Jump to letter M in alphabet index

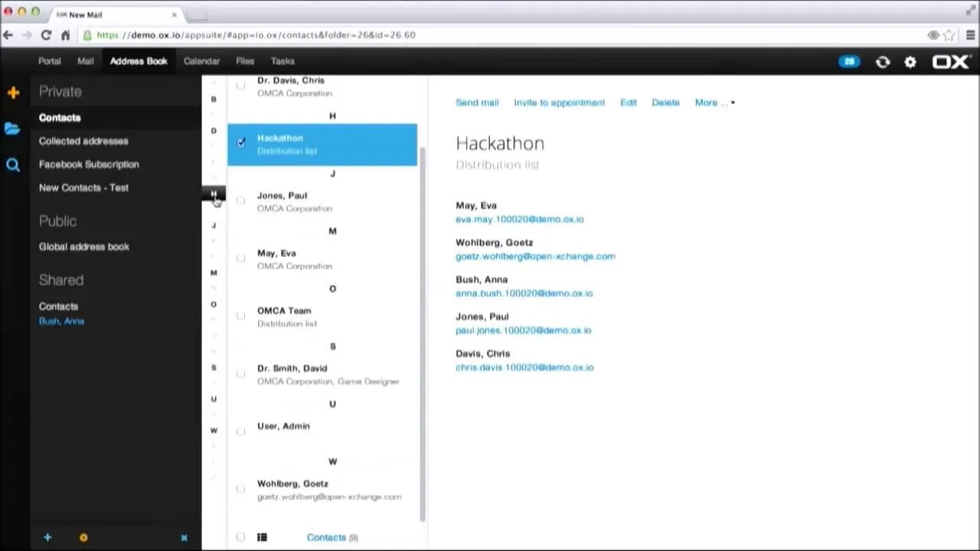pos(214,273)
